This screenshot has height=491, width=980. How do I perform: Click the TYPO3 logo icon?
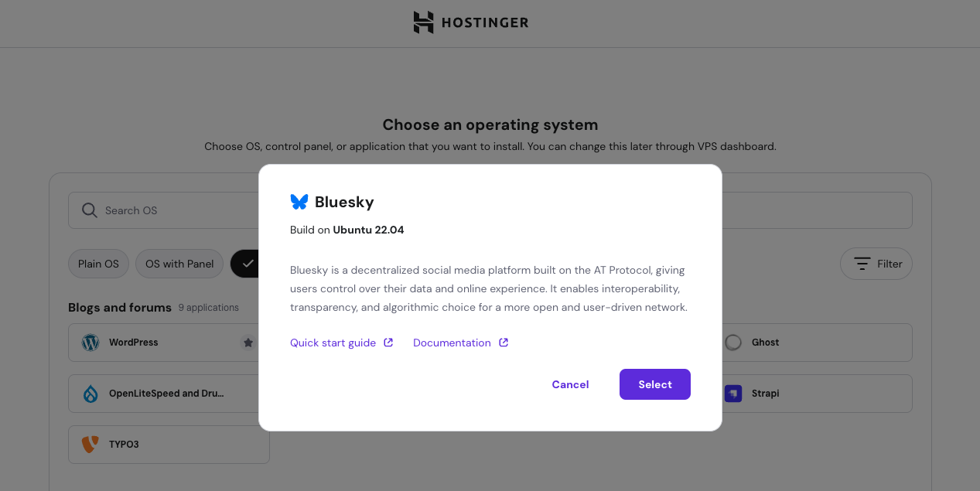coord(90,445)
